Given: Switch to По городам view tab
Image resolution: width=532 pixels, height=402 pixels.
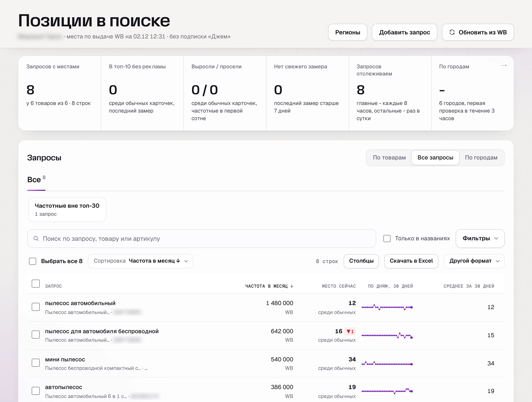Looking at the screenshot, I should click(x=481, y=158).
